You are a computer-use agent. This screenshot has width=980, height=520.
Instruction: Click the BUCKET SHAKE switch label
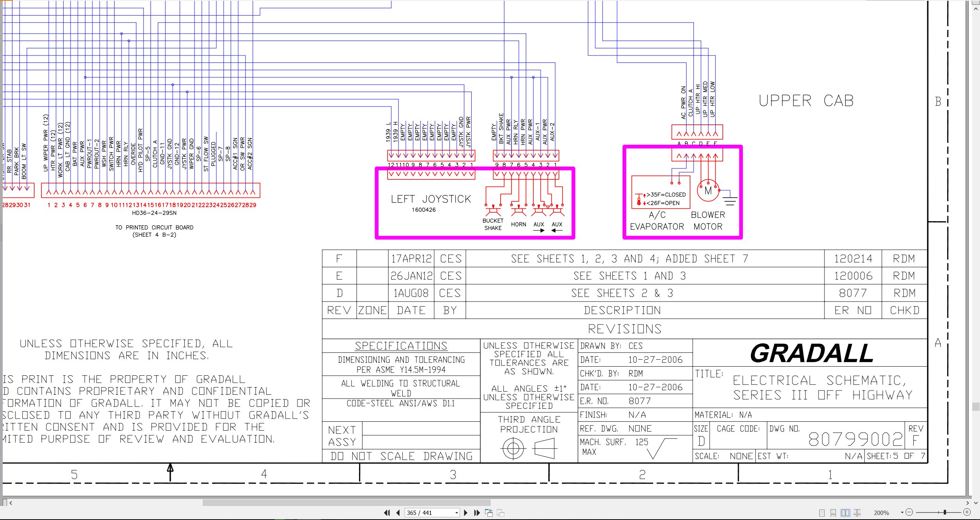click(493, 224)
